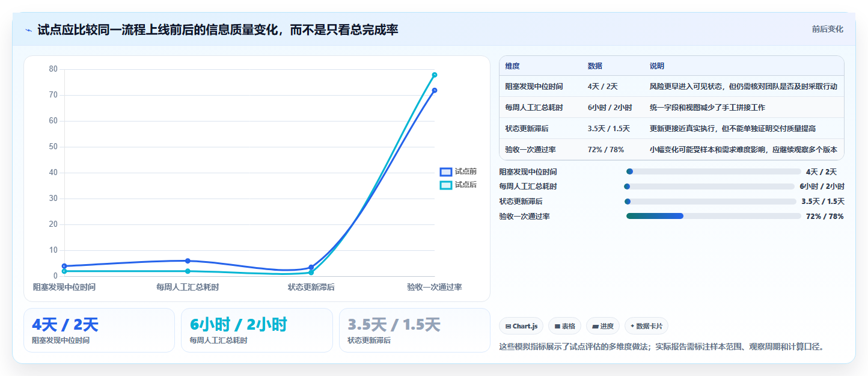
Task: Click x-axis label 验收一次通过率
Action: coord(435,287)
